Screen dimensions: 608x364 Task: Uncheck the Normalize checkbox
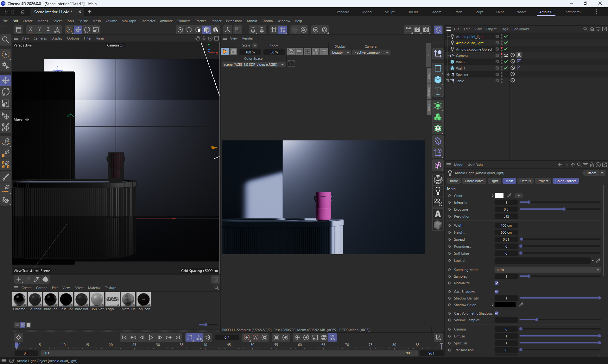coord(497,283)
